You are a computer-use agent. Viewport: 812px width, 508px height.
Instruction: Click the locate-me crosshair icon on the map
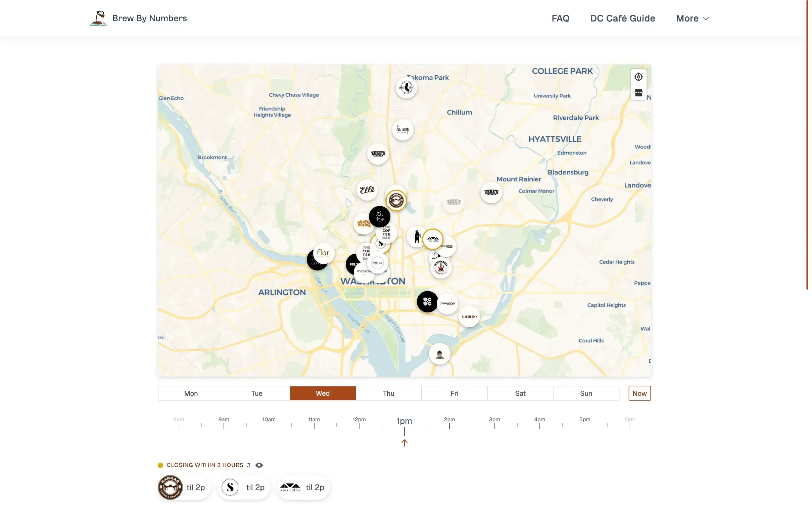(638, 77)
